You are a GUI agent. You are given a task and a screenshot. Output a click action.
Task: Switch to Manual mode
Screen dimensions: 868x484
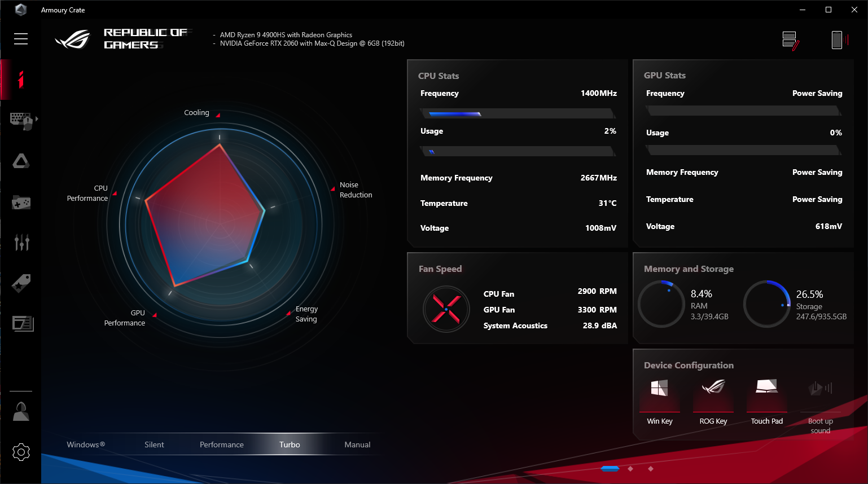coord(357,445)
